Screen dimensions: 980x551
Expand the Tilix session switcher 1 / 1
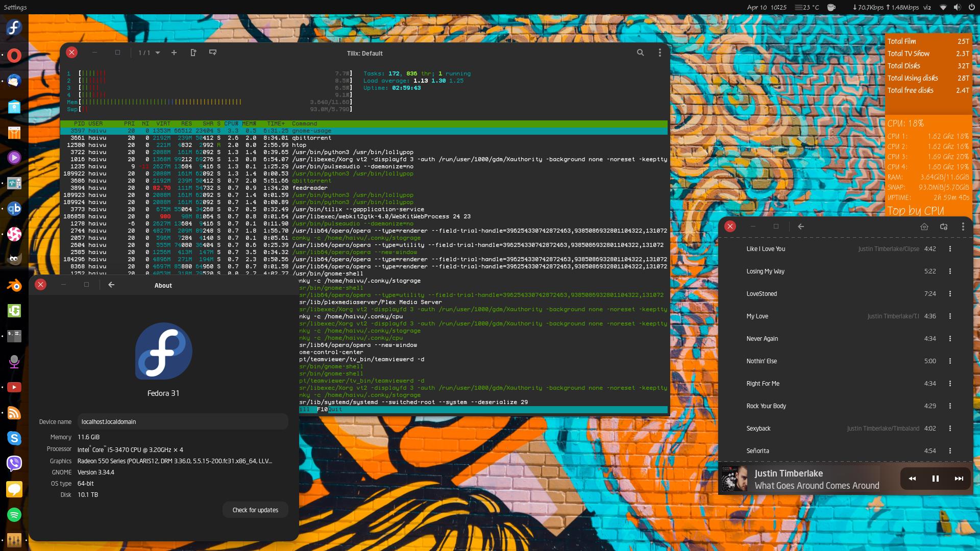pyautogui.click(x=150, y=53)
